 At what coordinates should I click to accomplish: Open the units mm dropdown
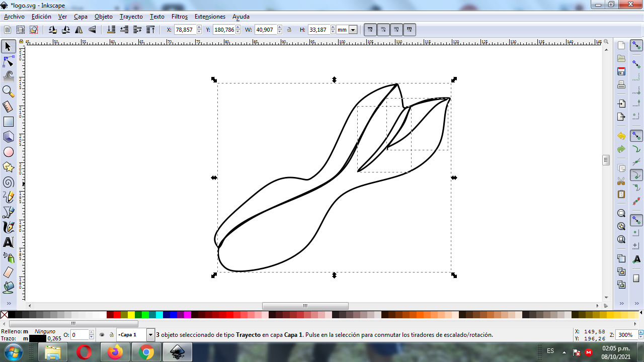tap(353, 30)
